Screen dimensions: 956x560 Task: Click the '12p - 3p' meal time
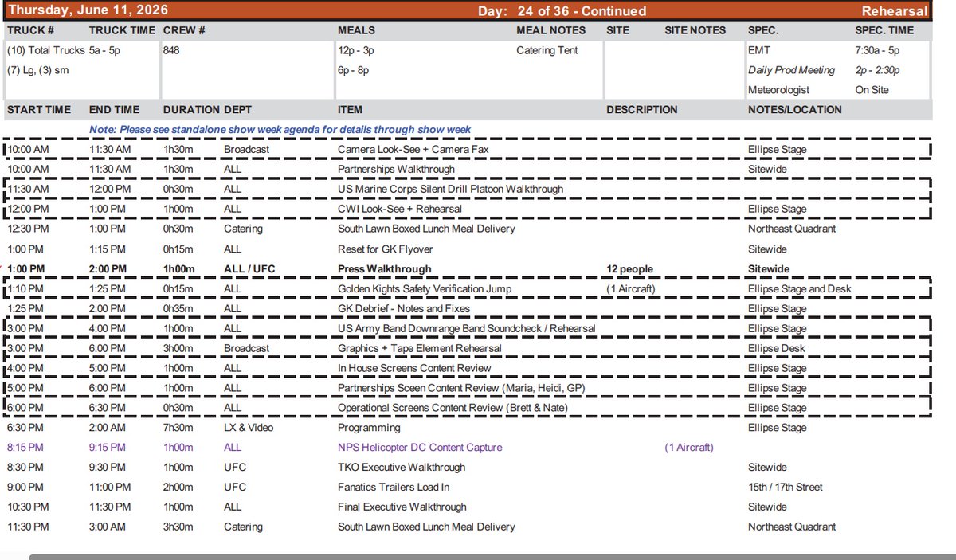(357, 50)
